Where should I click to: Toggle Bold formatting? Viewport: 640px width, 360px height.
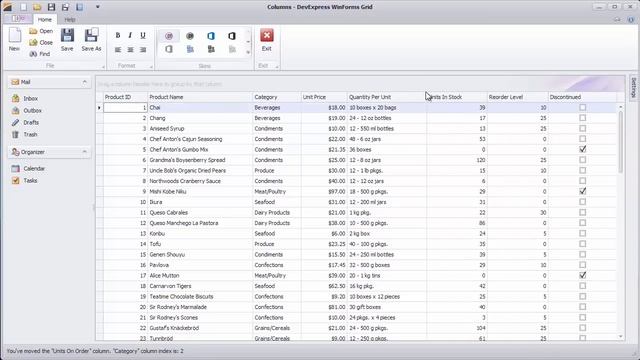pyautogui.click(x=118, y=36)
